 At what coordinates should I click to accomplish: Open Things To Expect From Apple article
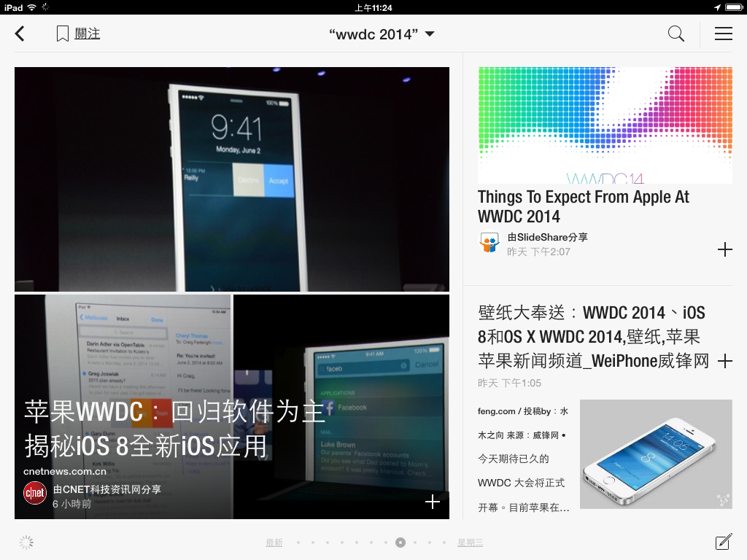584,206
